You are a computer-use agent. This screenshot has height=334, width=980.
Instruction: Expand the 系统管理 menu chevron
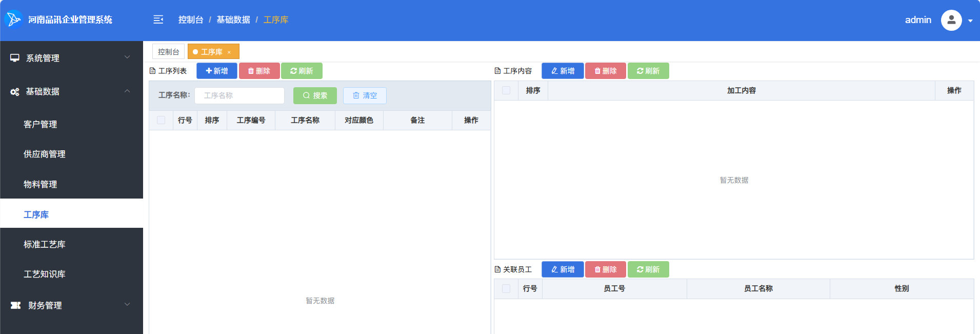tap(127, 57)
